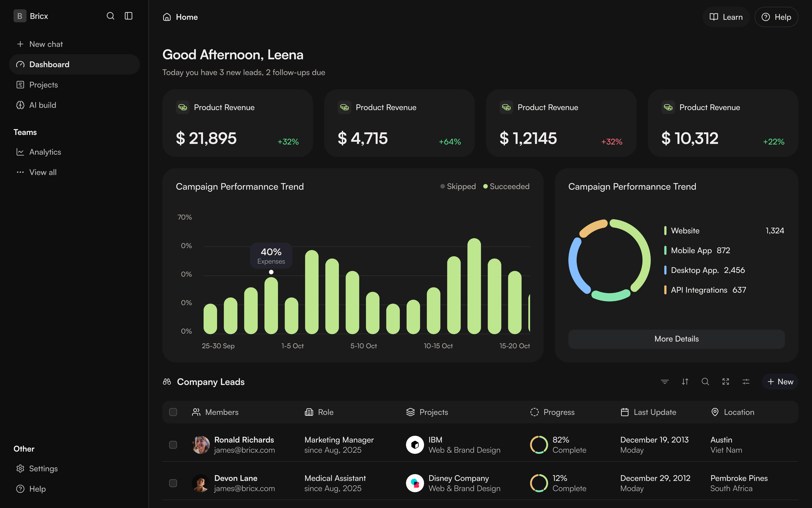Collapse the sidebar panel icon
The image size is (812, 508).
pyautogui.click(x=128, y=16)
